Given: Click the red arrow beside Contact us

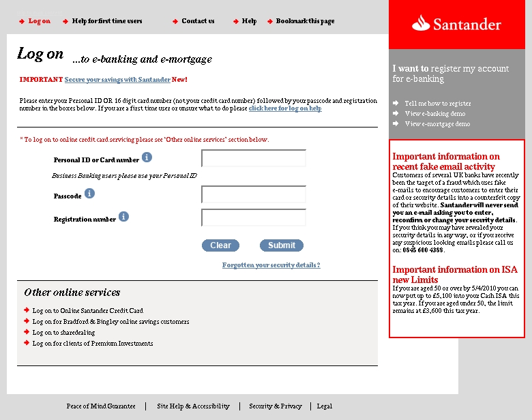Looking at the screenshot, I should [175, 21].
